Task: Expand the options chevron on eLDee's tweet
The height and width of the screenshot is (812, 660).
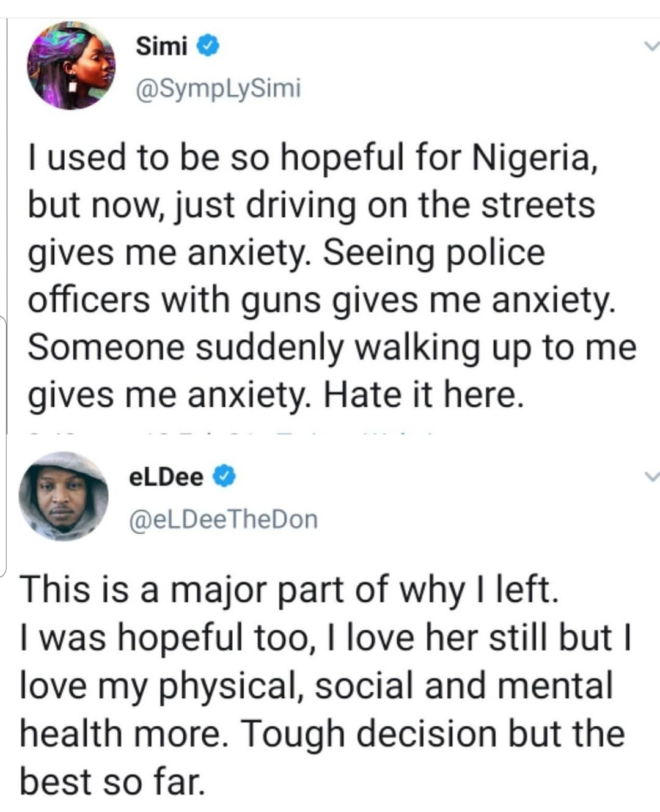Action: 651,476
